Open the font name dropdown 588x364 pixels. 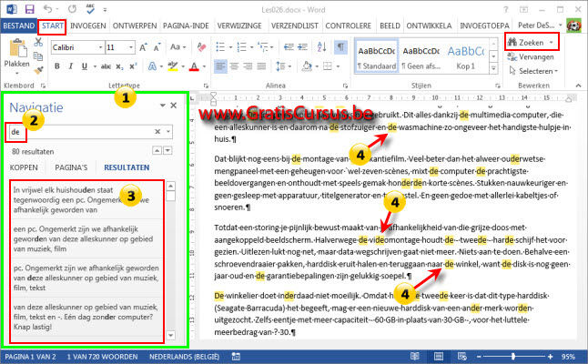point(100,47)
